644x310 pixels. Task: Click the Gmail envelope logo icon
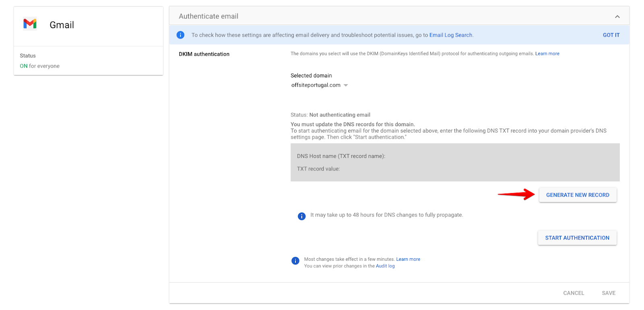[30, 24]
